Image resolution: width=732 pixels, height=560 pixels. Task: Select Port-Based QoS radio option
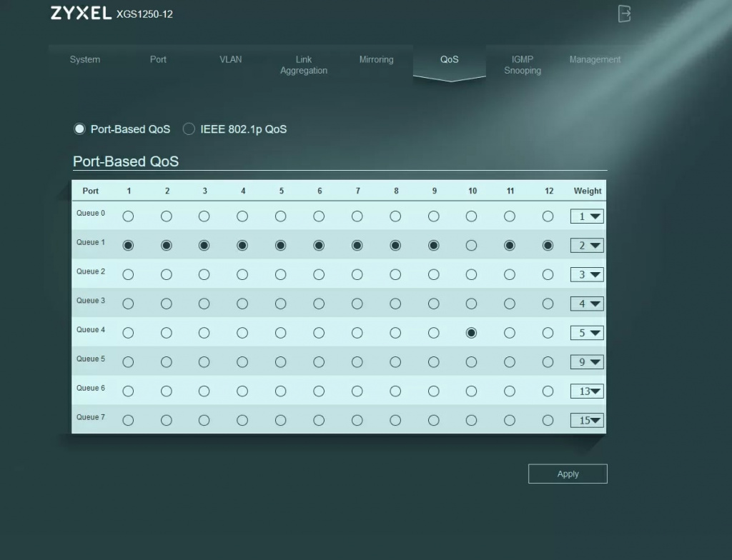pos(79,129)
